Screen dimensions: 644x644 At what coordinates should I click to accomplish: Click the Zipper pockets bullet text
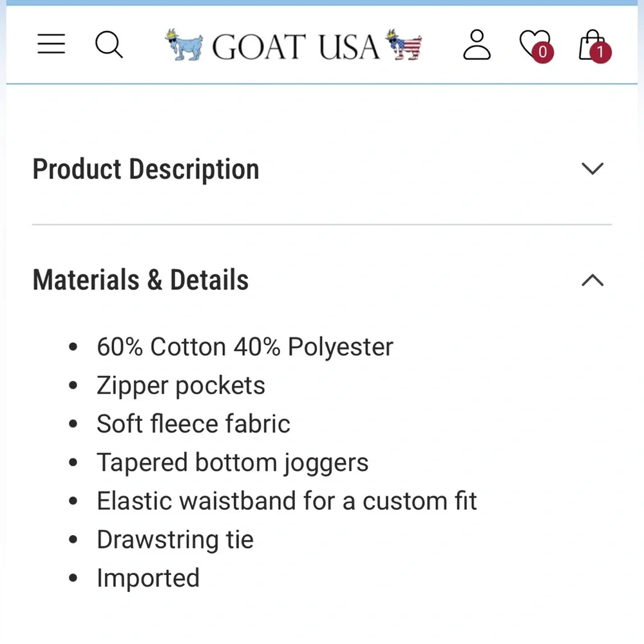pos(181,386)
